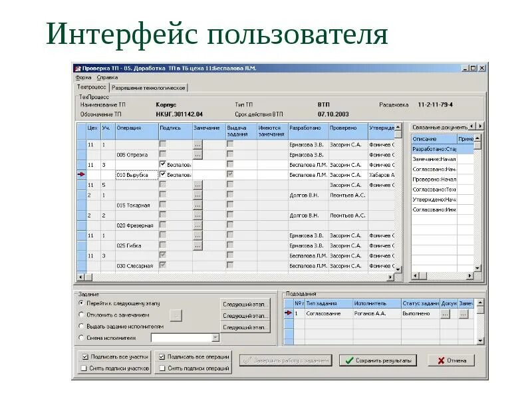
Task: Select the 010 Вырубка operation cell
Action: click(137, 175)
